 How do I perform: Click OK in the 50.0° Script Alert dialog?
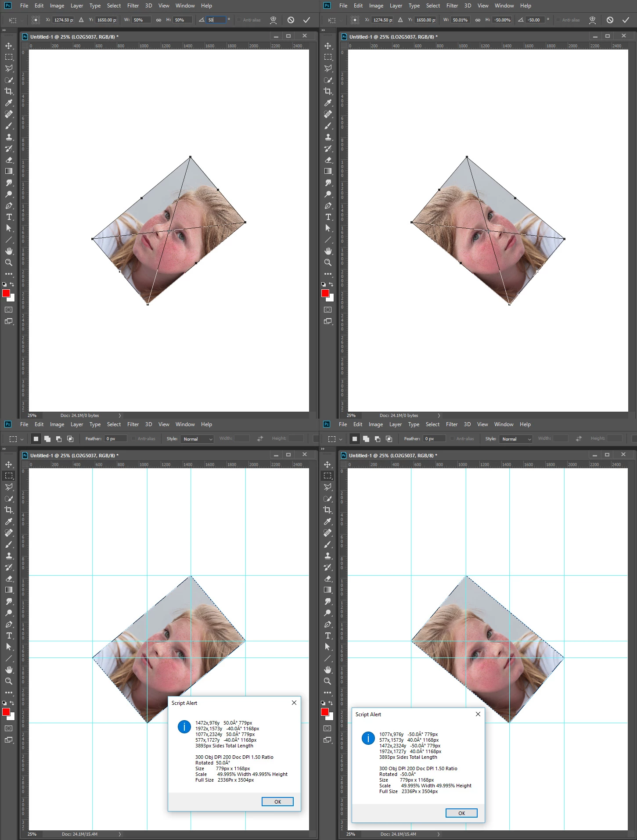pyautogui.click(x=277, y=802)
